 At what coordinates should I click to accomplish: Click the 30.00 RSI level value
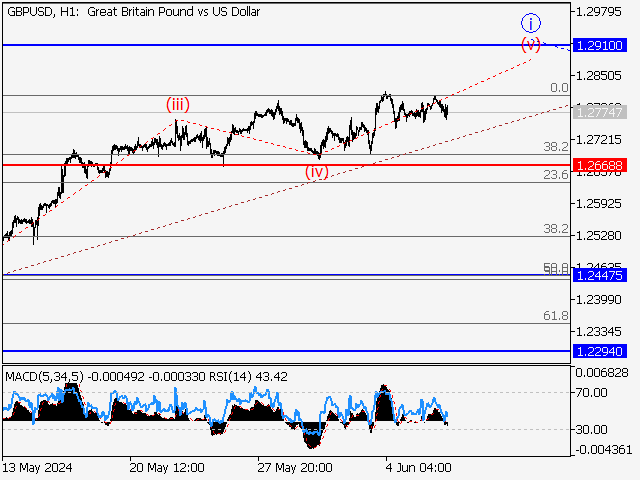591,429
